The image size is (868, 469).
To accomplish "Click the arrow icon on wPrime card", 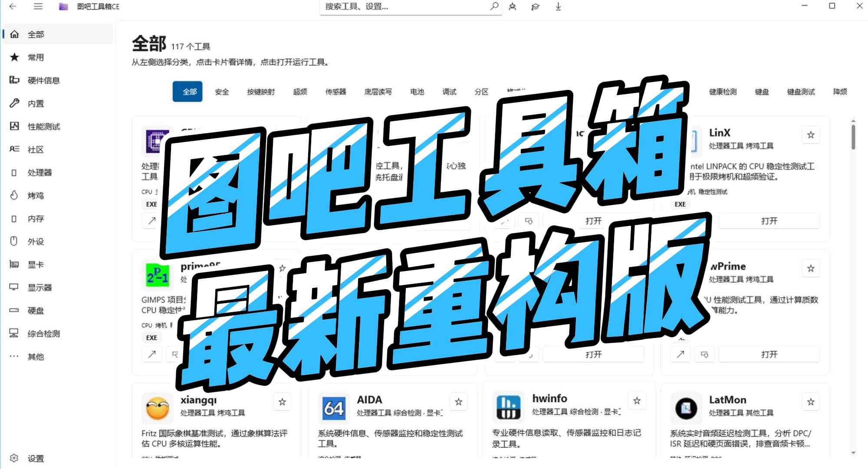I will click(x=680, y=354).
